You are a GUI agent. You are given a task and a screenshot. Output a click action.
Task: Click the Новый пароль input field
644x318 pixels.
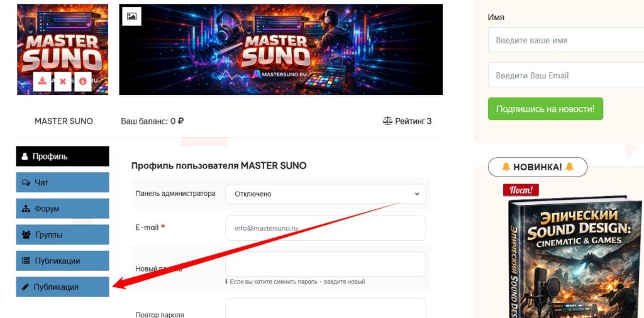326,264
